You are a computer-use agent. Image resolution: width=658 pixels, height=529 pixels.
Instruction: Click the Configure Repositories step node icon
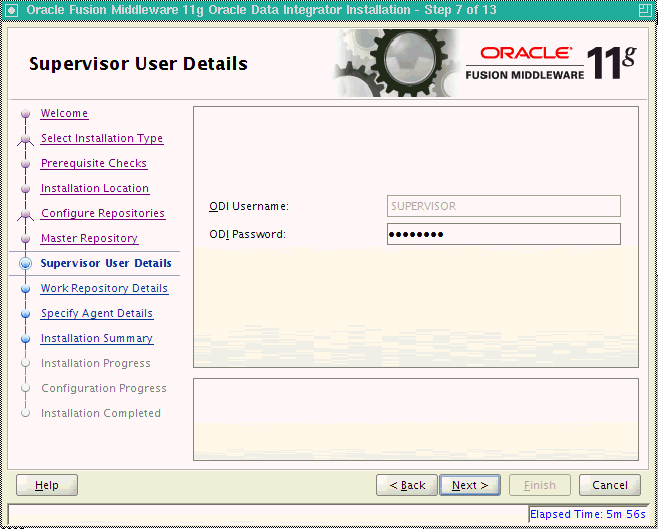coord(26,214)
